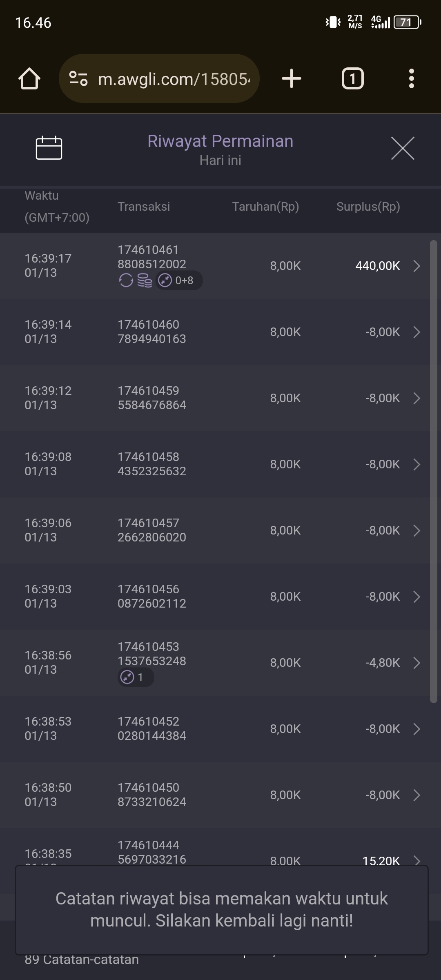Open the calendar date filter icon

tap(49, 148)
